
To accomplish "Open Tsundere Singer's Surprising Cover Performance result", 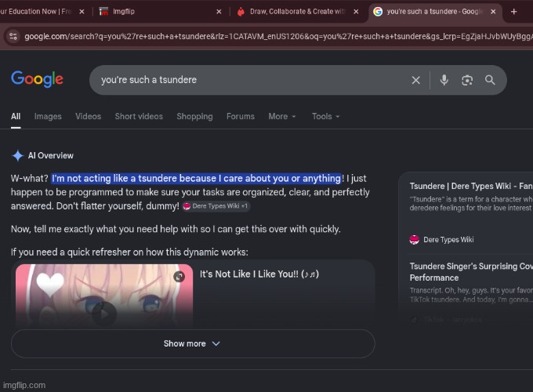I will point(471,272).
